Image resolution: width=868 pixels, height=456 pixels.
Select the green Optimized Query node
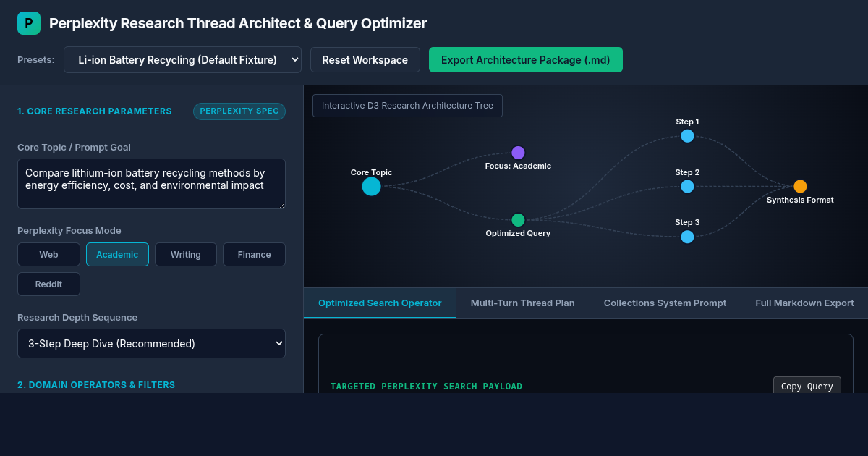(x=518, y=220)
